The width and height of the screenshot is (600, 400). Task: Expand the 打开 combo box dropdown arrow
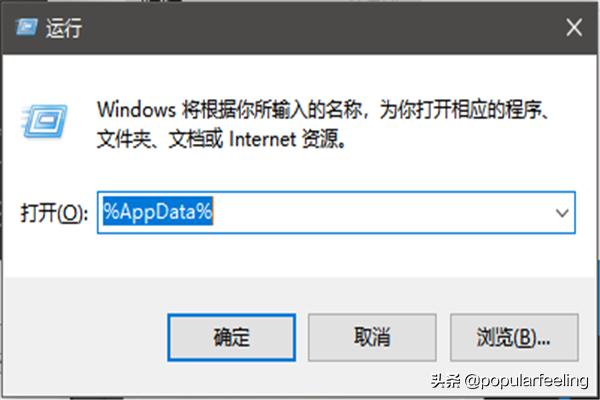click(x=562, y=213)
